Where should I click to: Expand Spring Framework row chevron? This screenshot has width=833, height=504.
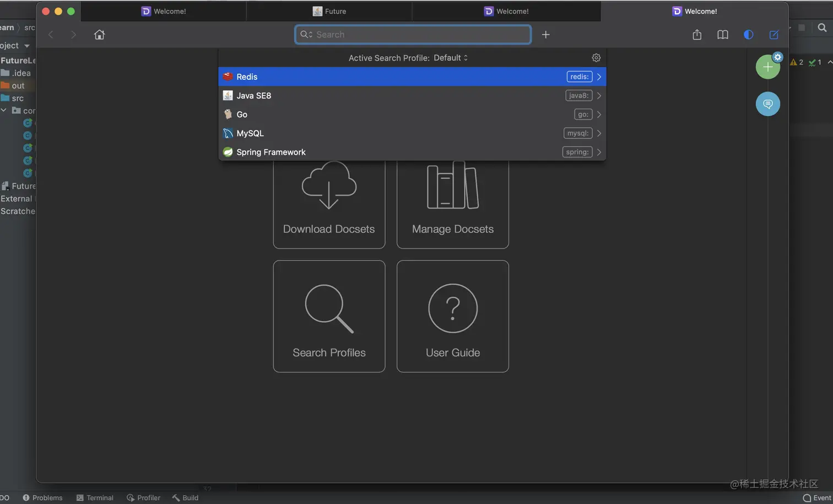pos(599,152)
